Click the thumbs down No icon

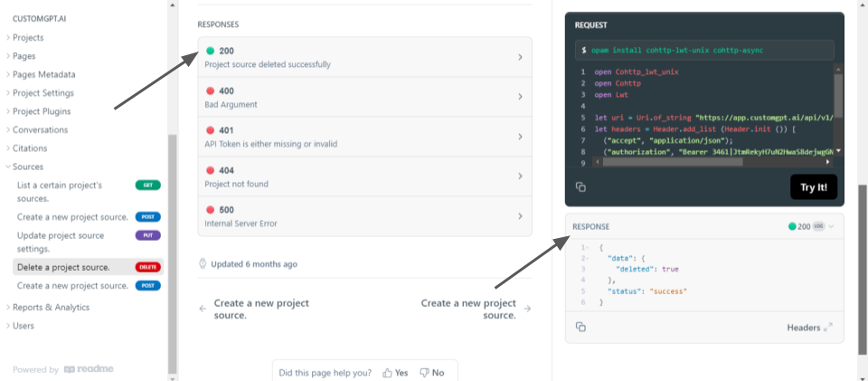pos(425,373)
